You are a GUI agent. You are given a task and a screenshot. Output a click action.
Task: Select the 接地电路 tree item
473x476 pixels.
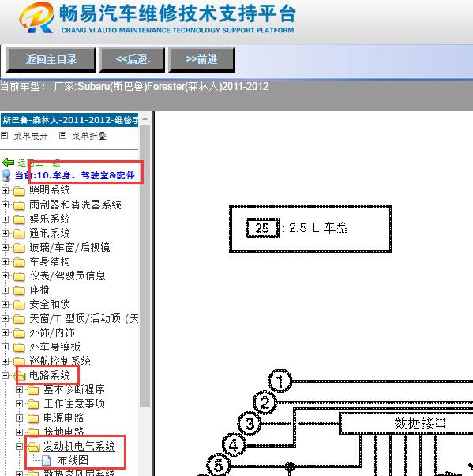(x=64, y=431)
